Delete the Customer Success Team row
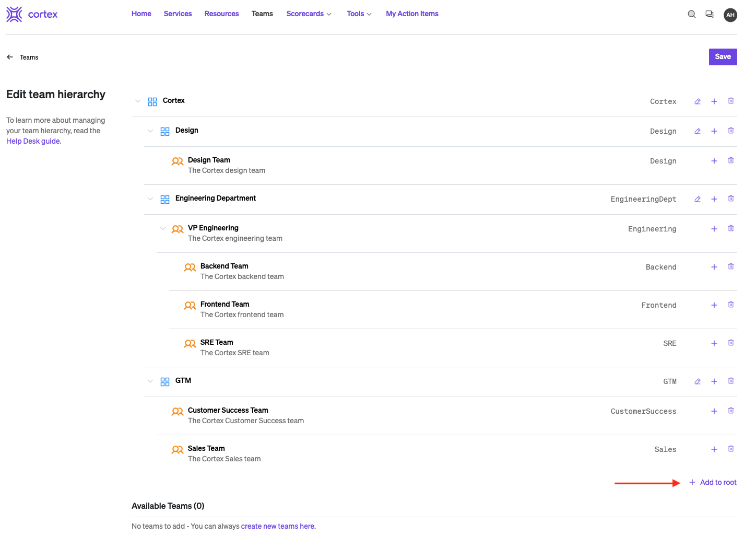 731,411
